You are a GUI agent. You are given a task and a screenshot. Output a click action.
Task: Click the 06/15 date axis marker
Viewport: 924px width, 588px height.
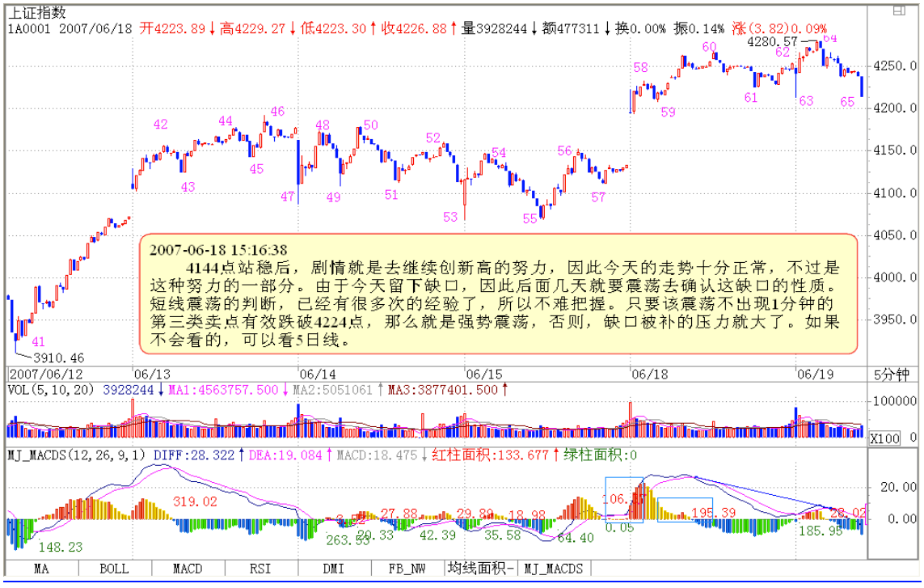tap(483, 374)
